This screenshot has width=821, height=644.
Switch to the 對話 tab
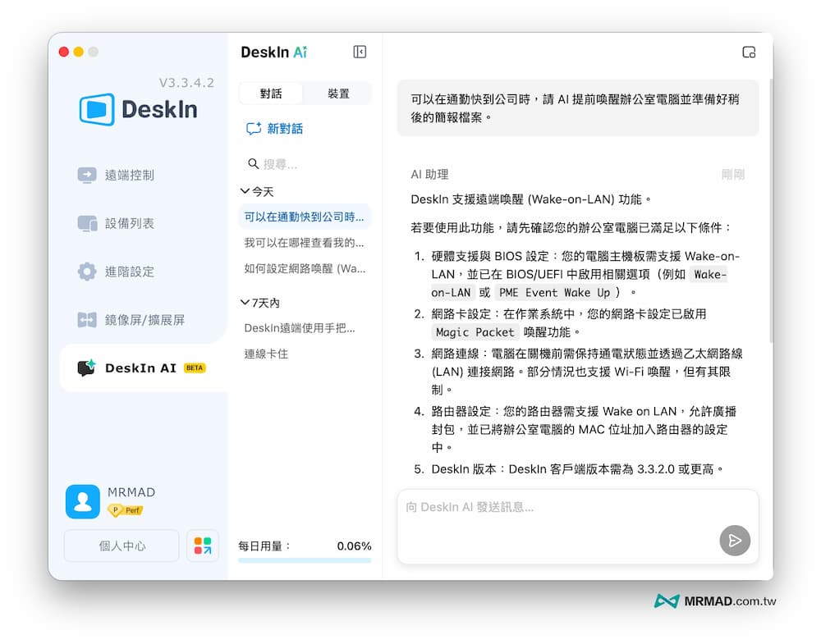(272, 93)
